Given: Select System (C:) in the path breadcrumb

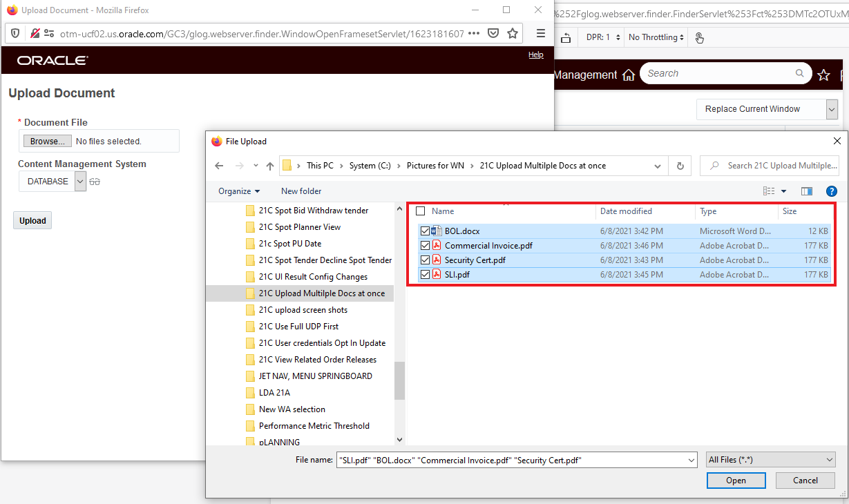Looking at the screenshot, I should tap(370, 166).
